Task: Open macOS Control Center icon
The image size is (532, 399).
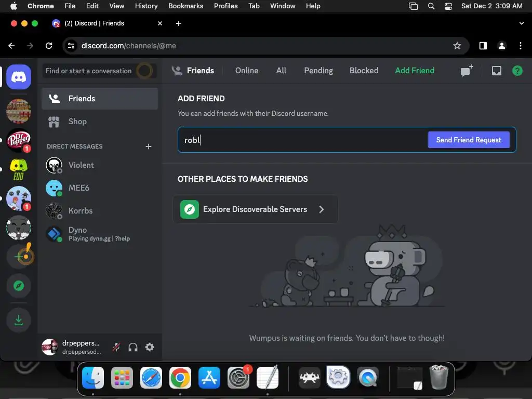Action: click(x=448, y=6)
